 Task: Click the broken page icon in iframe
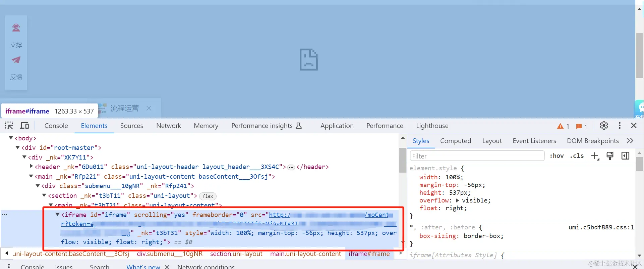tap(308, 60)
